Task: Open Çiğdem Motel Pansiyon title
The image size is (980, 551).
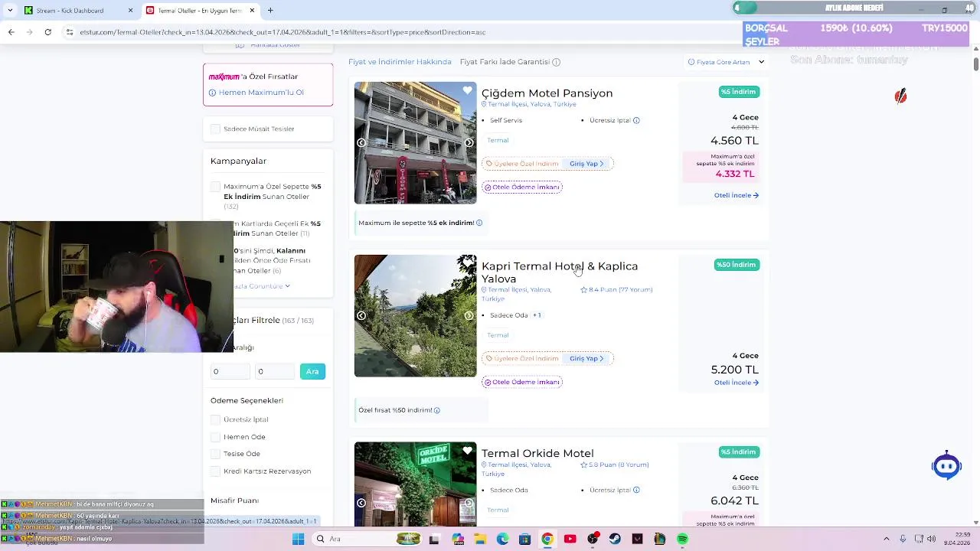Action: tap(547, 93)
